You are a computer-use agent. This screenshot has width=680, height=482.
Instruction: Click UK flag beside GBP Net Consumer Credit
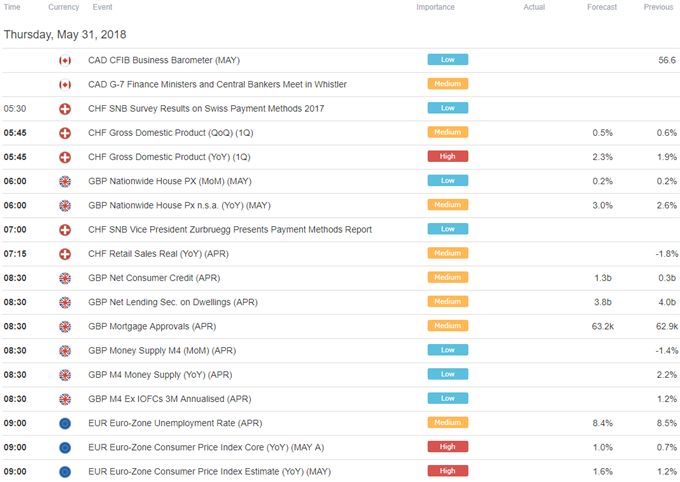click(x=65, y=278)
